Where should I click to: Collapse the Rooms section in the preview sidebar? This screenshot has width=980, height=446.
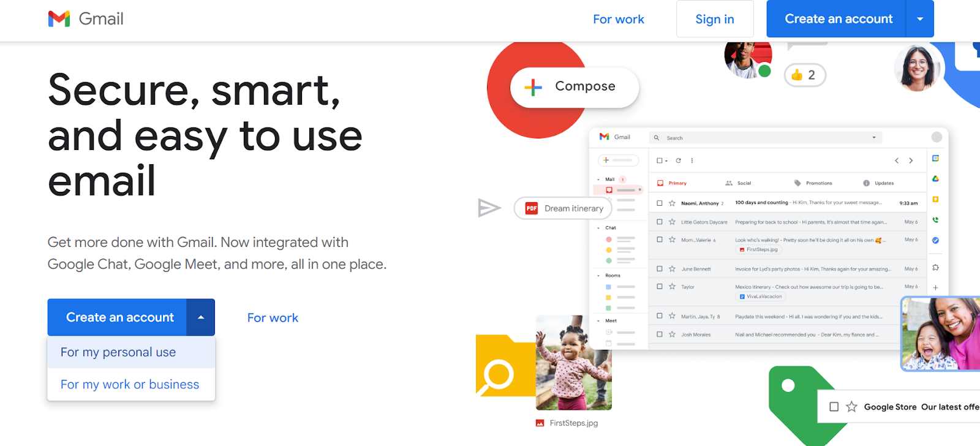pos(598,276)
